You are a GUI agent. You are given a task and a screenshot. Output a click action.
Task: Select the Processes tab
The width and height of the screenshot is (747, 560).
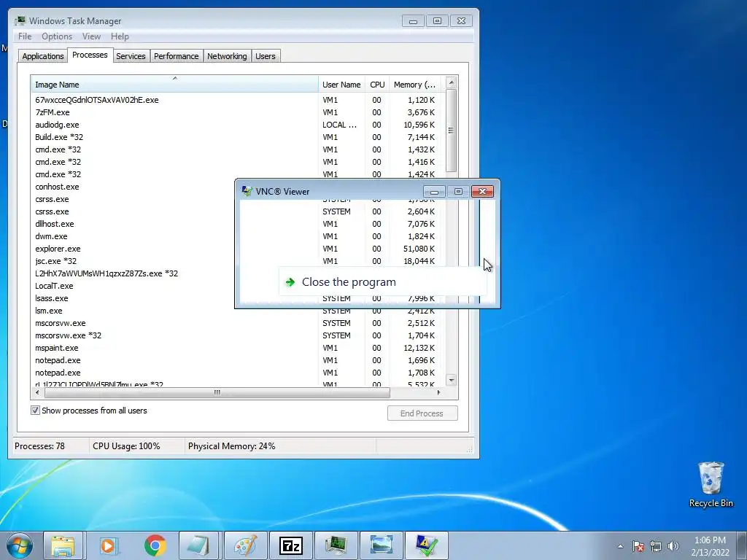90,55
